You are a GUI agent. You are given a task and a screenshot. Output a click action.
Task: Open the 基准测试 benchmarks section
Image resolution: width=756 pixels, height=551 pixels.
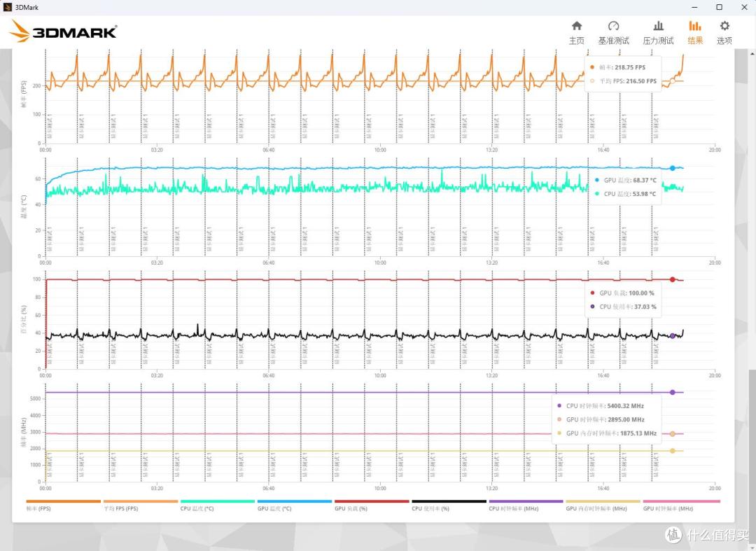(613, 33)
